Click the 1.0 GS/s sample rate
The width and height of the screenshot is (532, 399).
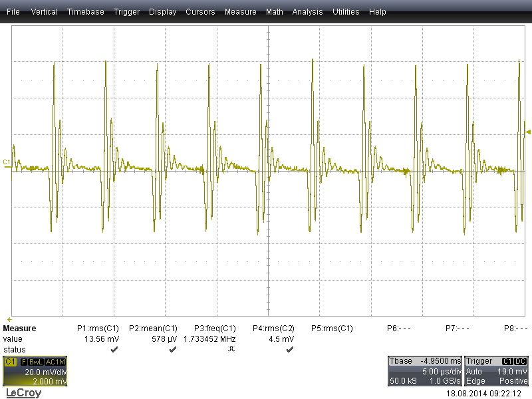pos(445,381)
